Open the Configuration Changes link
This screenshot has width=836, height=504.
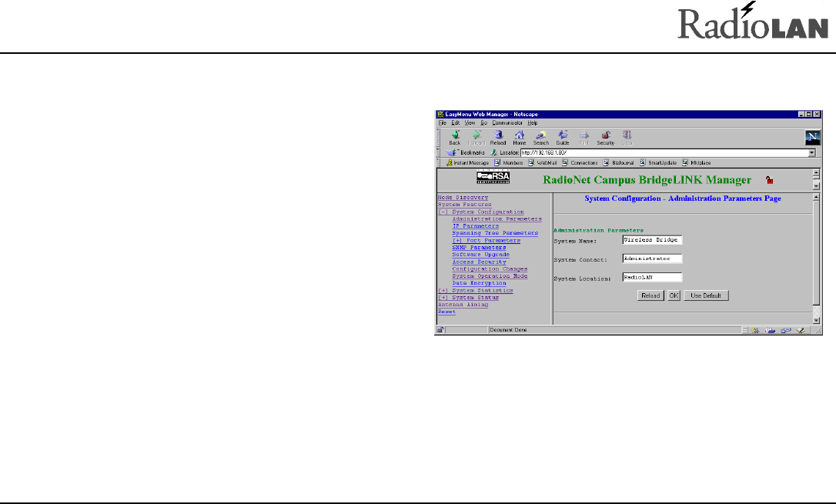pyautogui.click(x=490, y=269)
